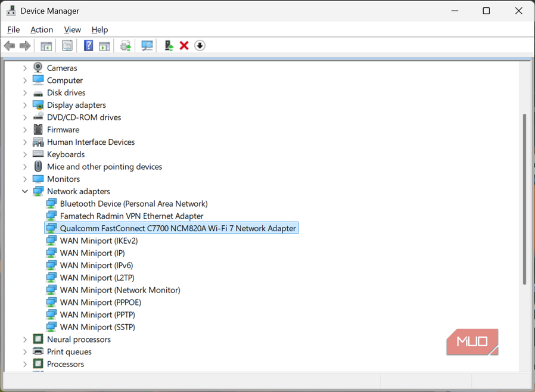Viewport: 535px width, 392px height.
Task: Click the Forward arrow toolbar icon
Action: 25,46
